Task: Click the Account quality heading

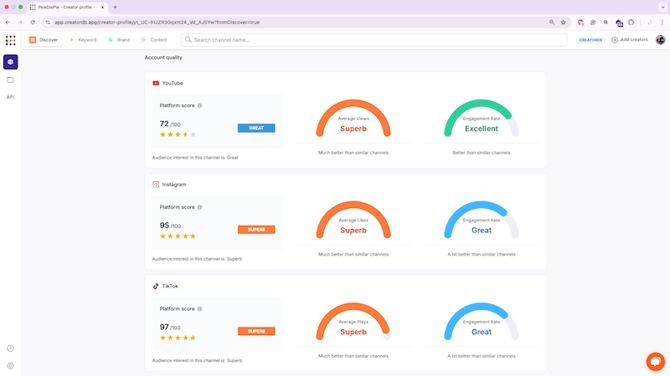Action: pos(163,57)
